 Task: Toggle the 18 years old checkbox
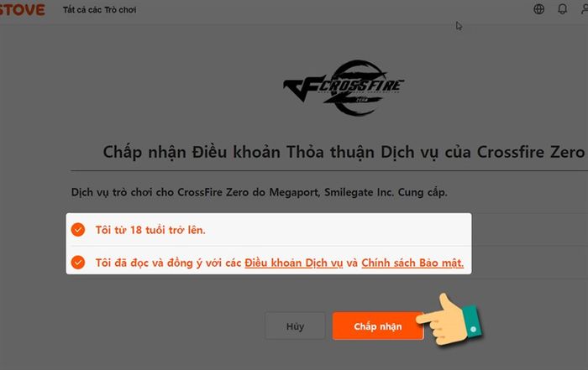tap(78, 230)
